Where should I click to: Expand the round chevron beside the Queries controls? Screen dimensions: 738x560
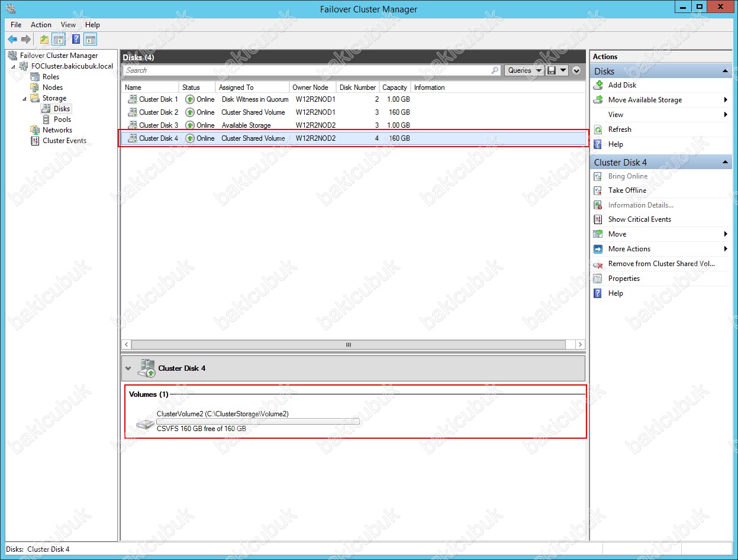[x=577, y=70]
